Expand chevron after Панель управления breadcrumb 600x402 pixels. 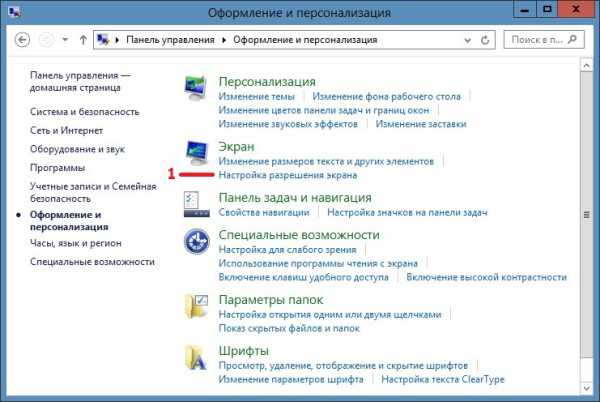click(224, 40)
